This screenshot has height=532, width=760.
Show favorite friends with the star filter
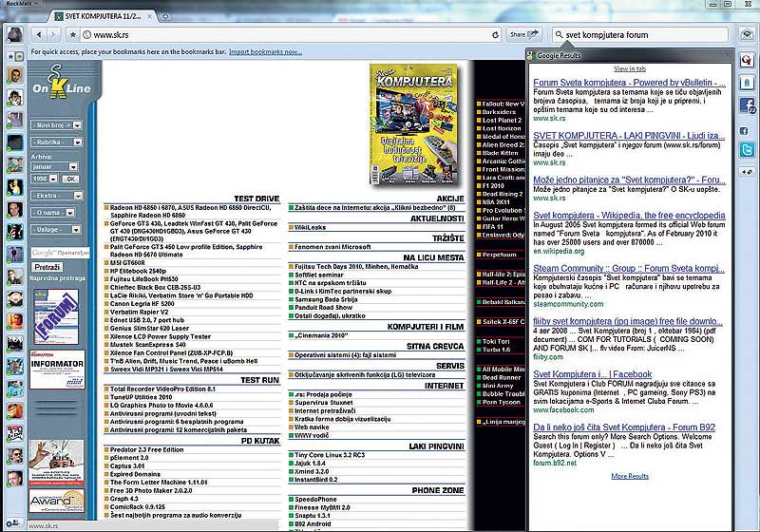coord(10,57)
